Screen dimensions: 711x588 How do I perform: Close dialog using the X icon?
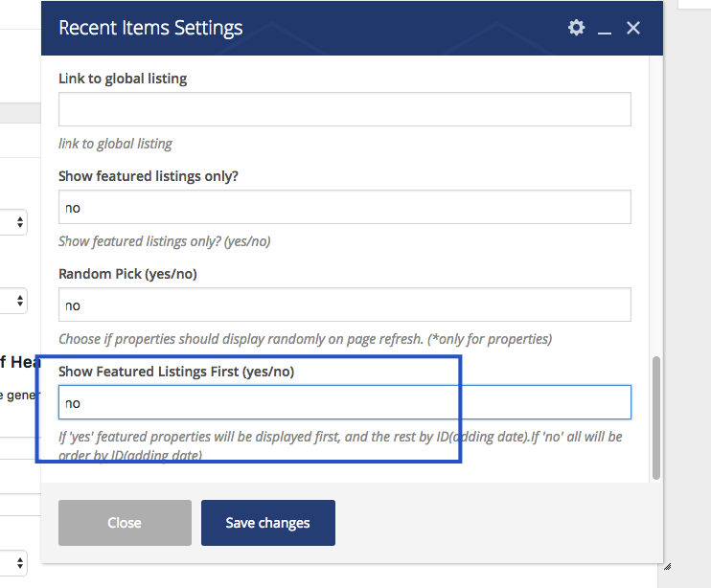pos(633,28)
